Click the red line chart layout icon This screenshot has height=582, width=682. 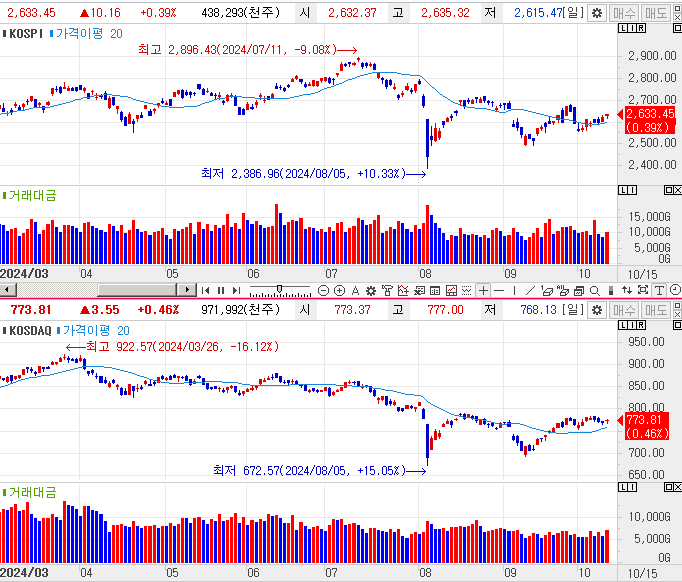pyautogui.click(x=451, y=291)
